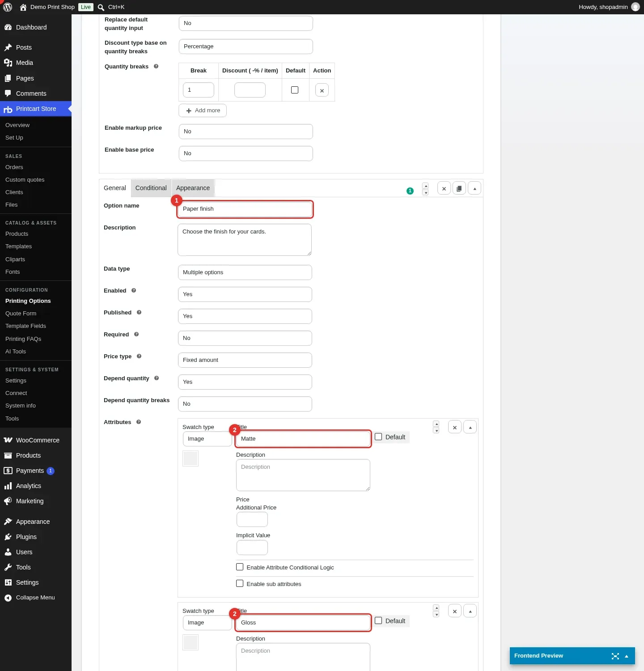Collapse the admin sidebar menu
The width and height of the screenshot is (644, 671).
pos(30,598)
